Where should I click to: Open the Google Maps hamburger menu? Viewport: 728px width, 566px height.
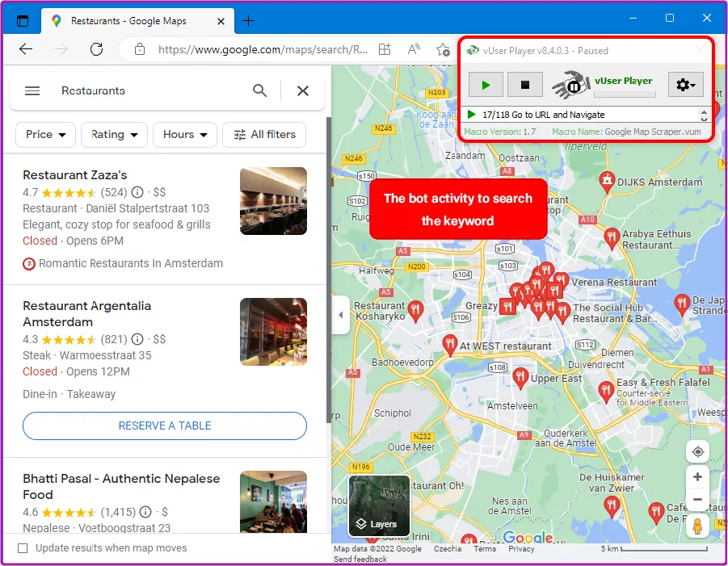pyautogui.click(x=32, y=90)
